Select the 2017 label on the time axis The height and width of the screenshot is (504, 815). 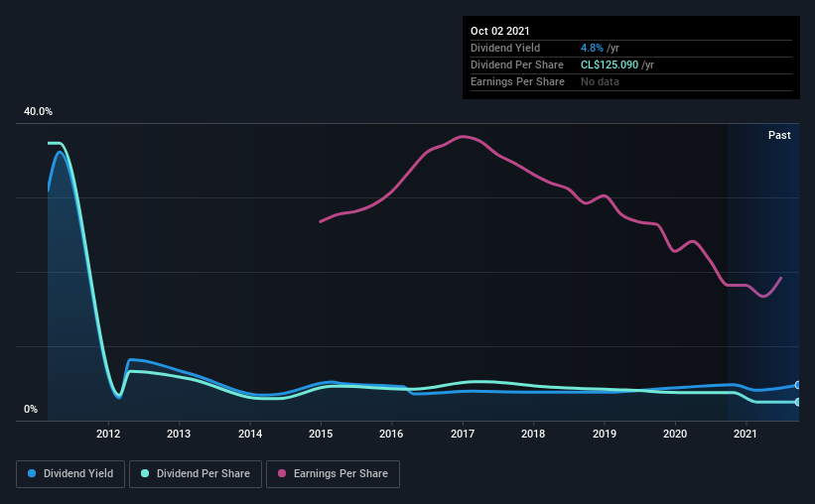(463, 434)
